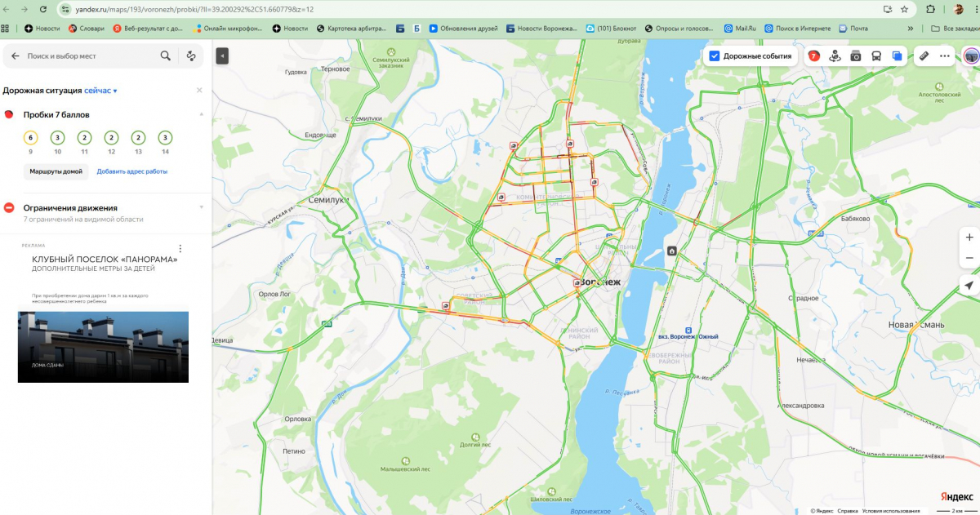Collapse the Пробки 7 баллов section
Image resolution: width=980 pixels, height=515 pixels.
[201, 113]
